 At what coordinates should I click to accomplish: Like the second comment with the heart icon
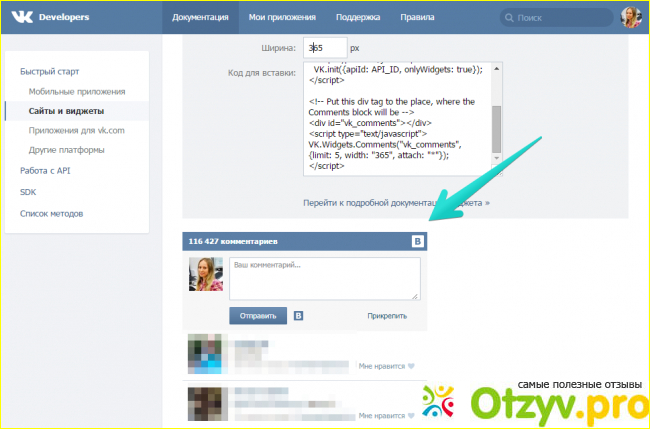[x=411, y=412]
